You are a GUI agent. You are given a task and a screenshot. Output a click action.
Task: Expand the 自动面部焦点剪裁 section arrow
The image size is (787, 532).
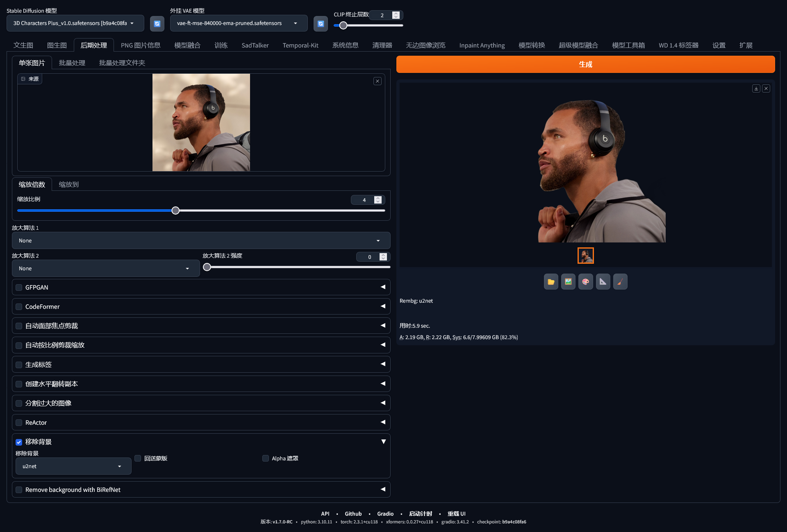coord(383,326)
